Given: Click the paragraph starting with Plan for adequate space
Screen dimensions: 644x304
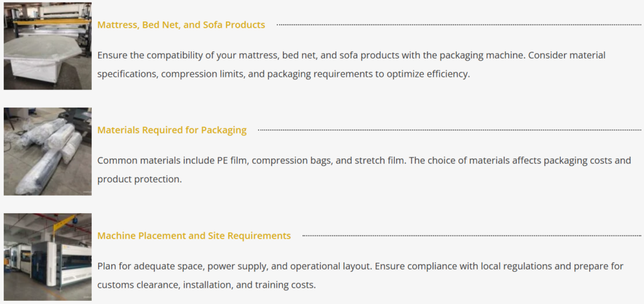Looking at the screenshot, I should (x=360, y=275).
